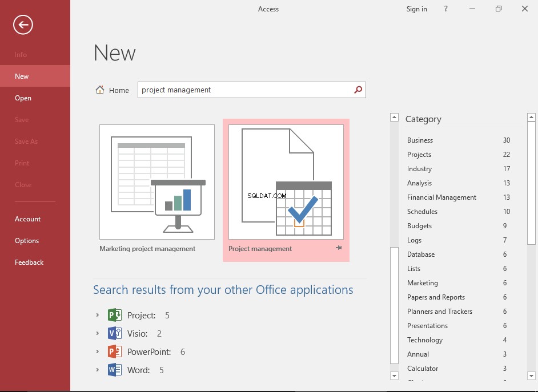Image resolution: width=538 pixels, height=392 pixels.
Task: Click the Project app icon
Action: (x=115, y=315)
